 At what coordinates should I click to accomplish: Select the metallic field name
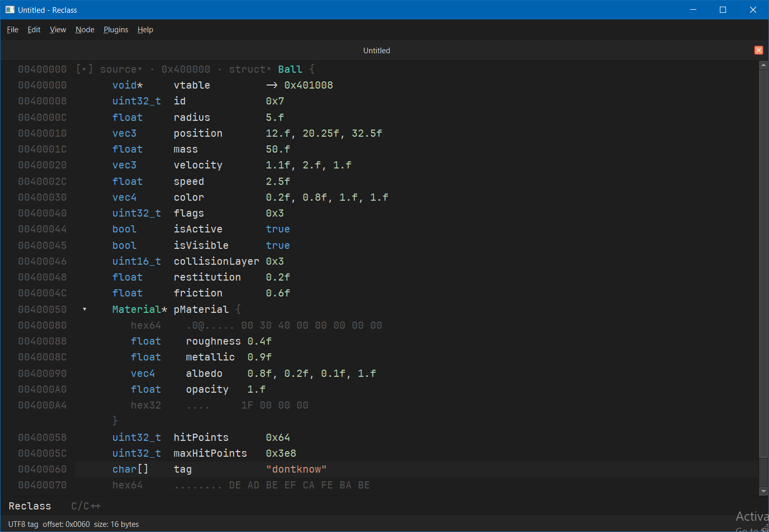point(210,357)
